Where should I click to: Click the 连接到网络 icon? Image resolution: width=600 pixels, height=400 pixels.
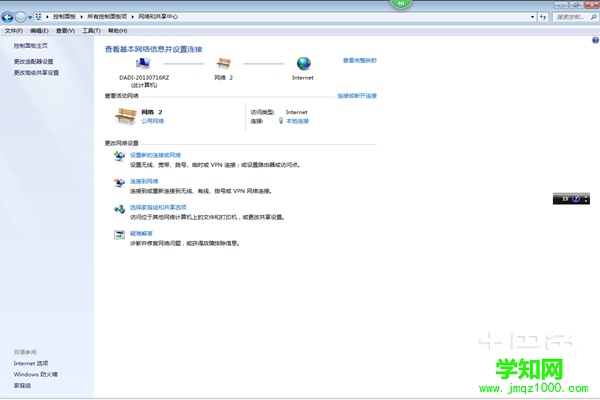(119, 183)
